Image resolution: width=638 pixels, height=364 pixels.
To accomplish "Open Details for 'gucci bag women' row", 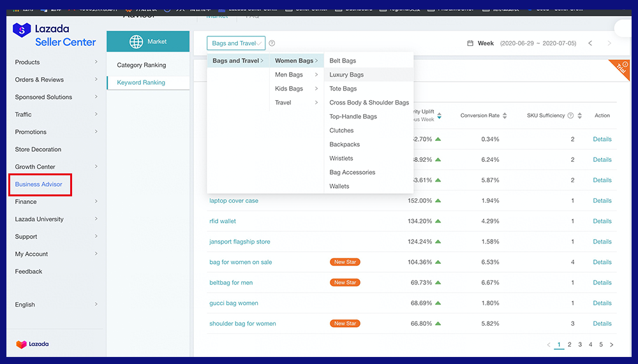I will tap(602, 303).
